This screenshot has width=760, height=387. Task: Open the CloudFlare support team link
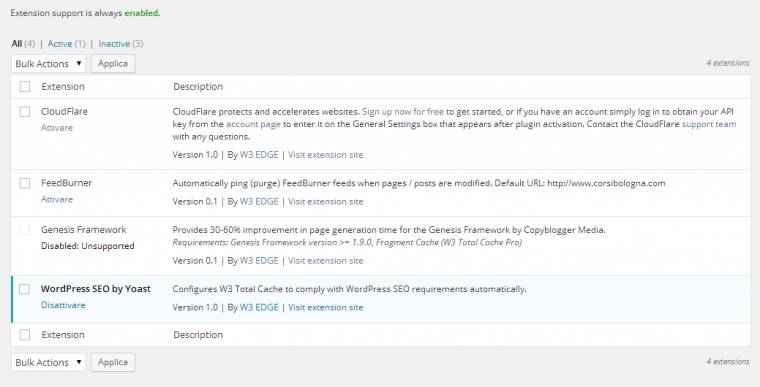click(709, 124)
